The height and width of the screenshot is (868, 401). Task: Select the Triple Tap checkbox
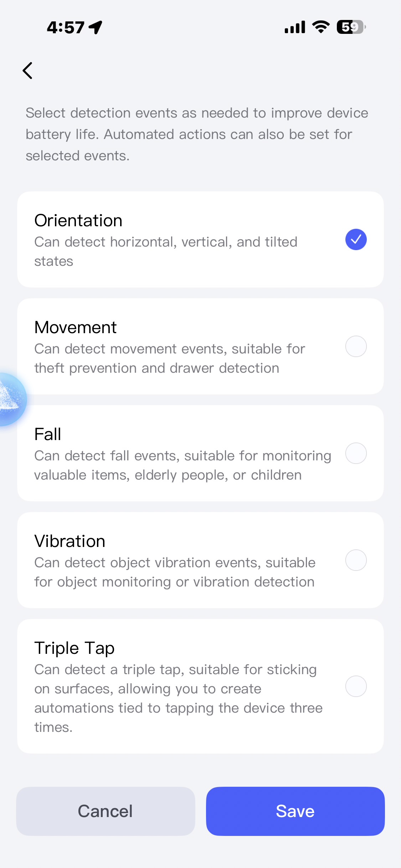(x=356, y=686)
